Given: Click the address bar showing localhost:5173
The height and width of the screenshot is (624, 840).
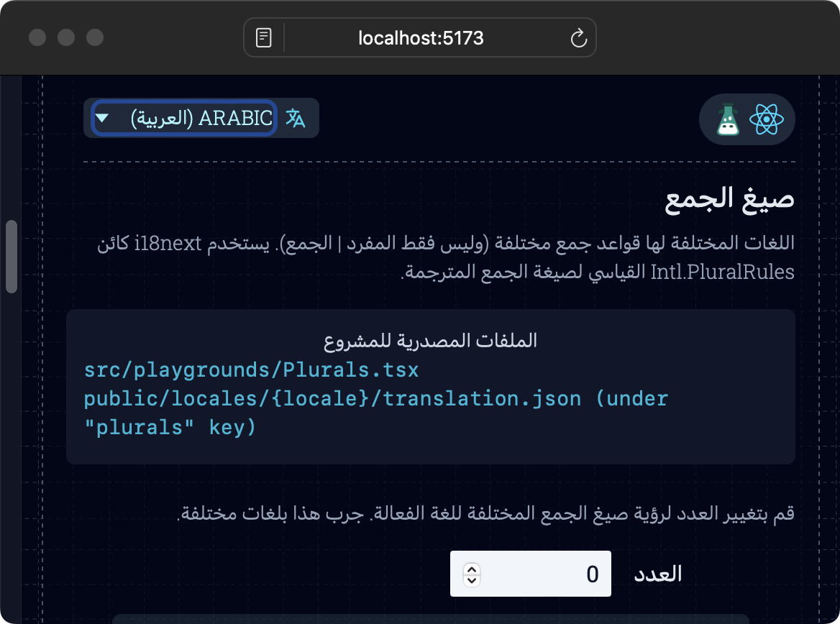Looking at the screenshot, I should (420, 37).
